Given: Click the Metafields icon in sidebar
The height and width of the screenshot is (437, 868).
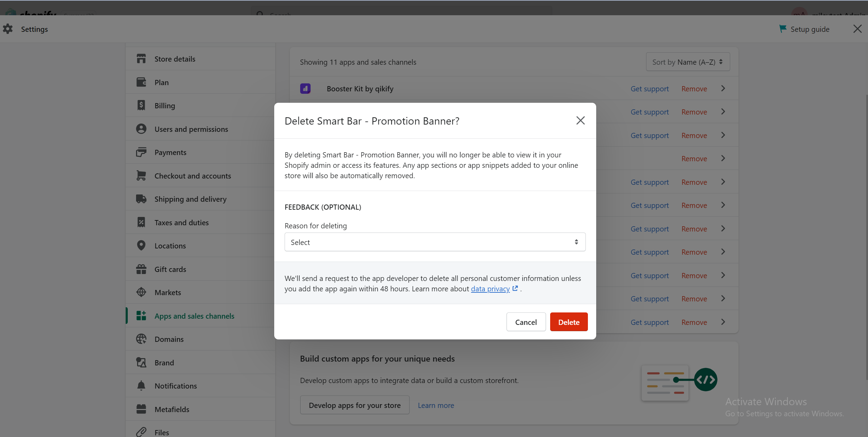Looking at the screenshot, I should pos(141,409).
